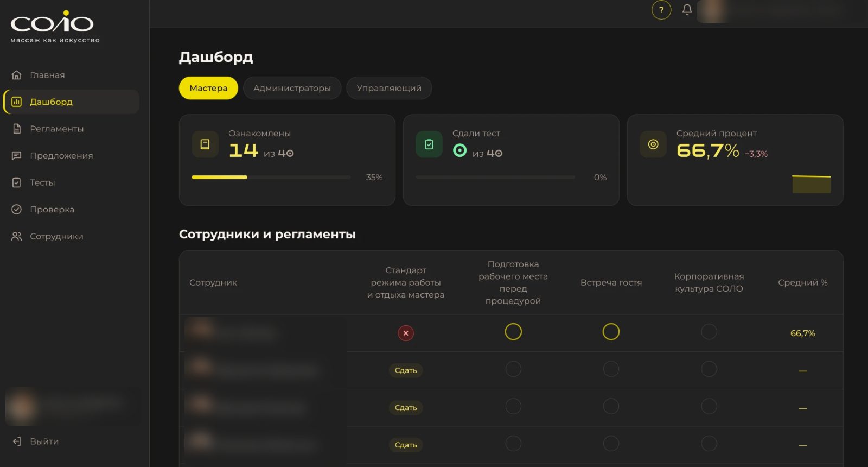Open Регламенты document icon in sidebar
This screenshot has width=868, height=467.
click(x=17, y=129)
